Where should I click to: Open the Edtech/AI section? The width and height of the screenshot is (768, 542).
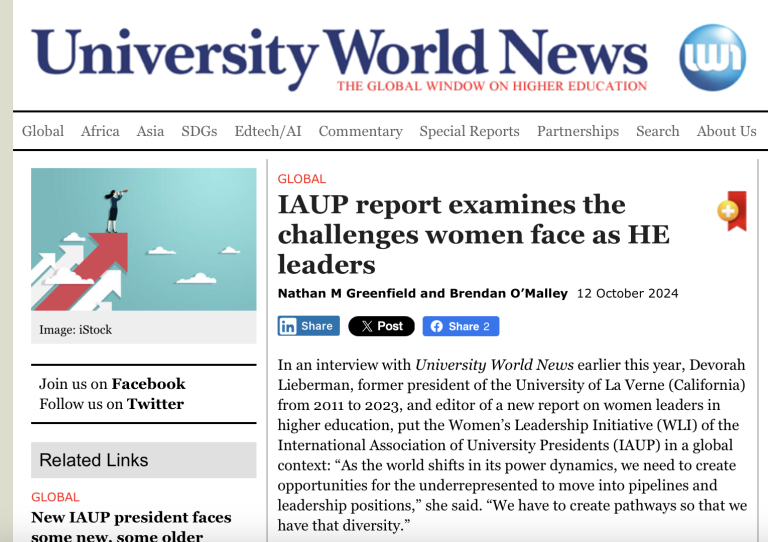pos(267,131)
